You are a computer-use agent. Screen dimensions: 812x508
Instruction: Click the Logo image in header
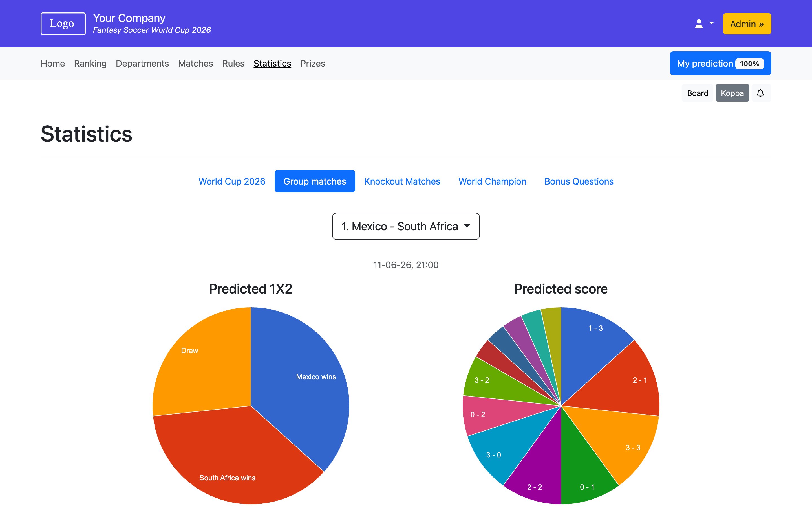[63, 23]
